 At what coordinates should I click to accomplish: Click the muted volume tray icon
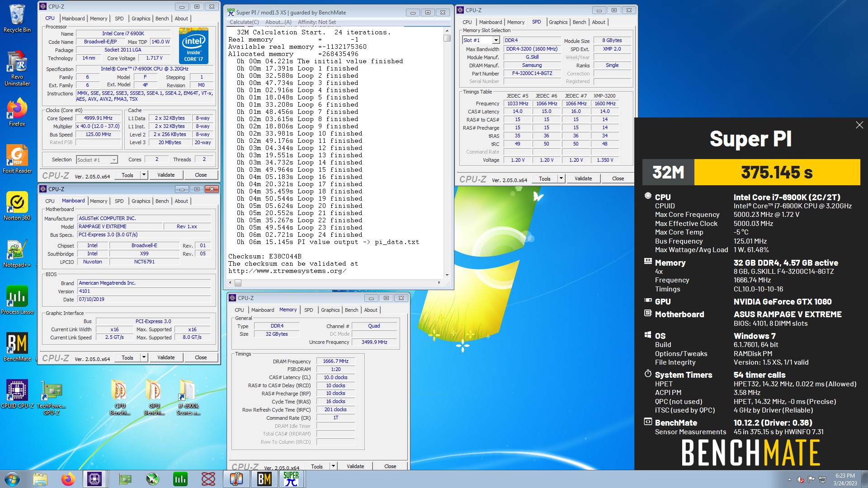(800, 479)
